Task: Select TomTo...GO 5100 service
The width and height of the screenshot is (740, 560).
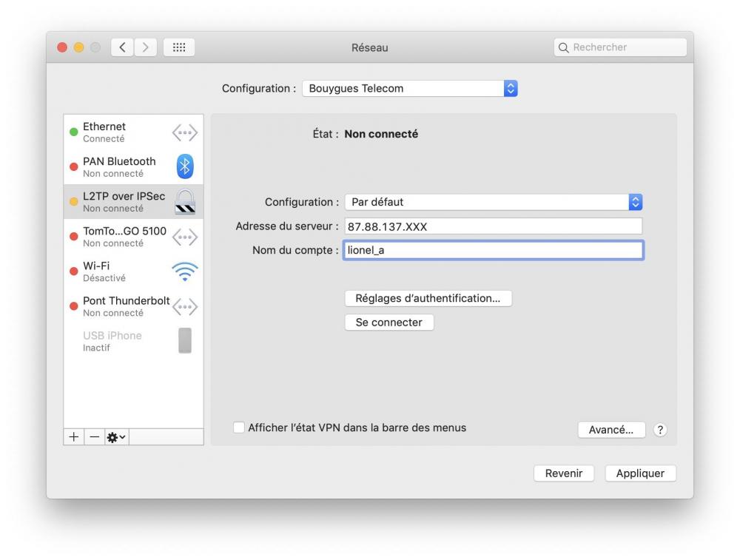Action: tap(133, 237)
